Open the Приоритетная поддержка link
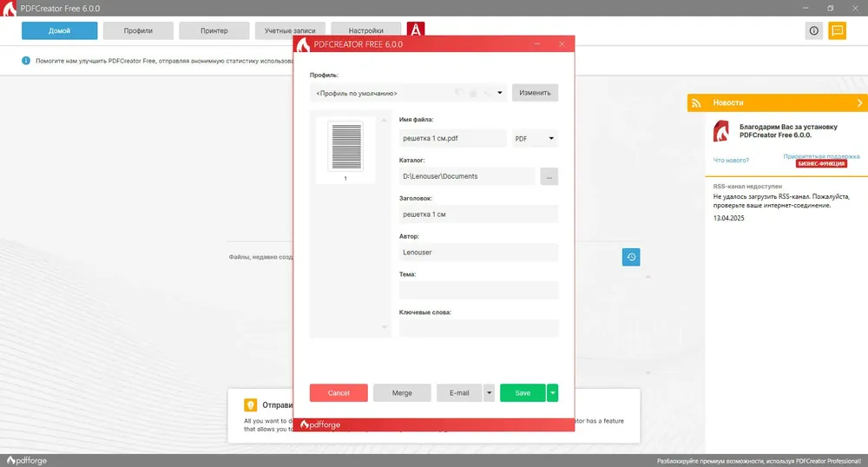868x467 pixels. coord(821,156)
